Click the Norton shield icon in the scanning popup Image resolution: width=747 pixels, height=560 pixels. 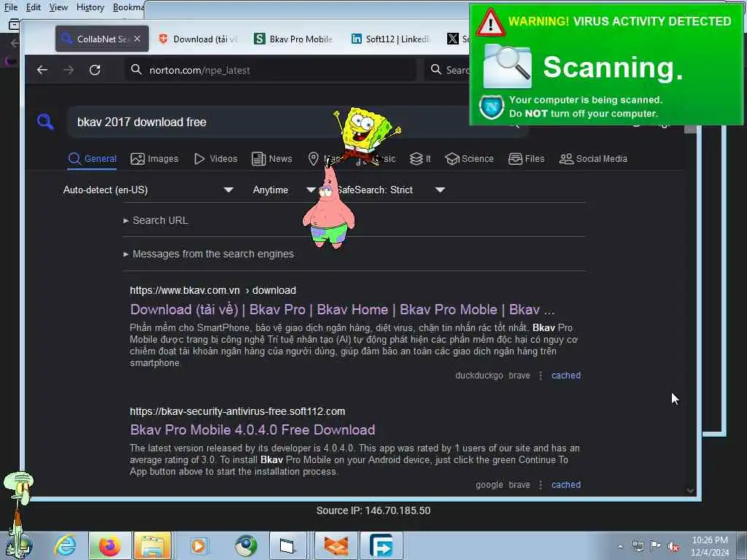pyautogui.click(x=492, y=107)
